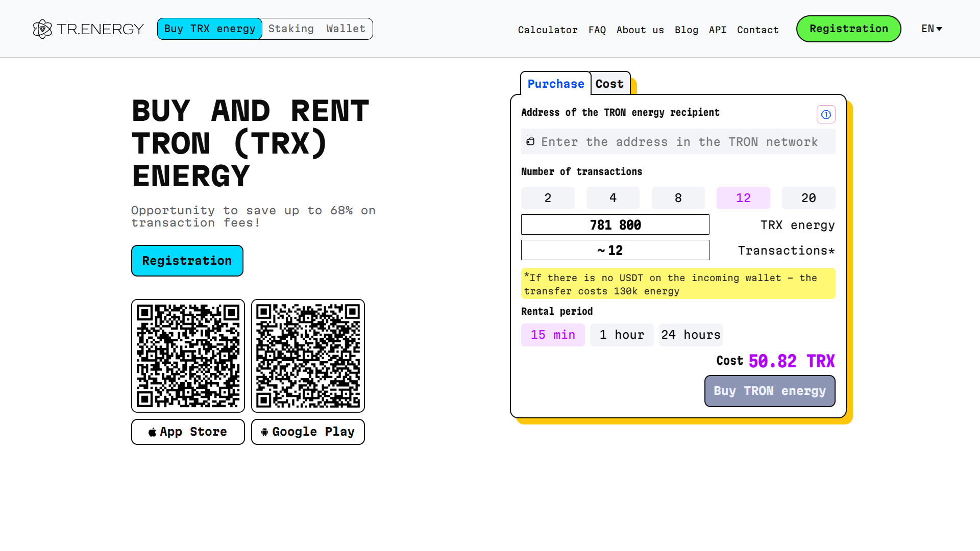Select 2 transactions option

pos(548,198)
